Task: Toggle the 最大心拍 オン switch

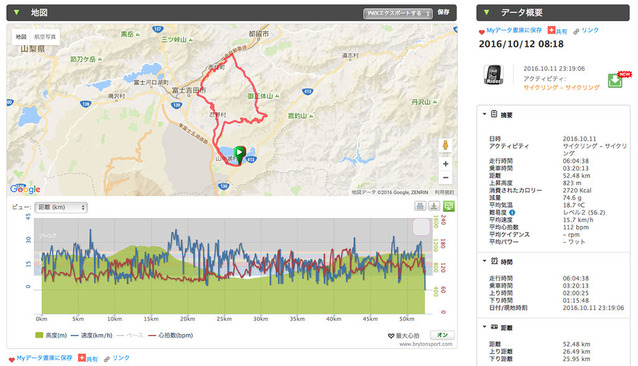Action: tap(442, 335)
